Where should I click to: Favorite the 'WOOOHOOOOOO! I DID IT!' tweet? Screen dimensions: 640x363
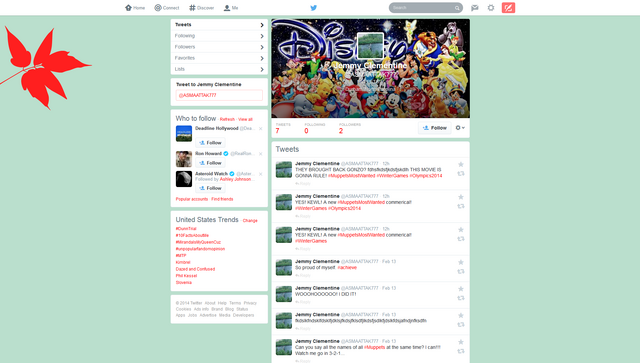point(461,289)
